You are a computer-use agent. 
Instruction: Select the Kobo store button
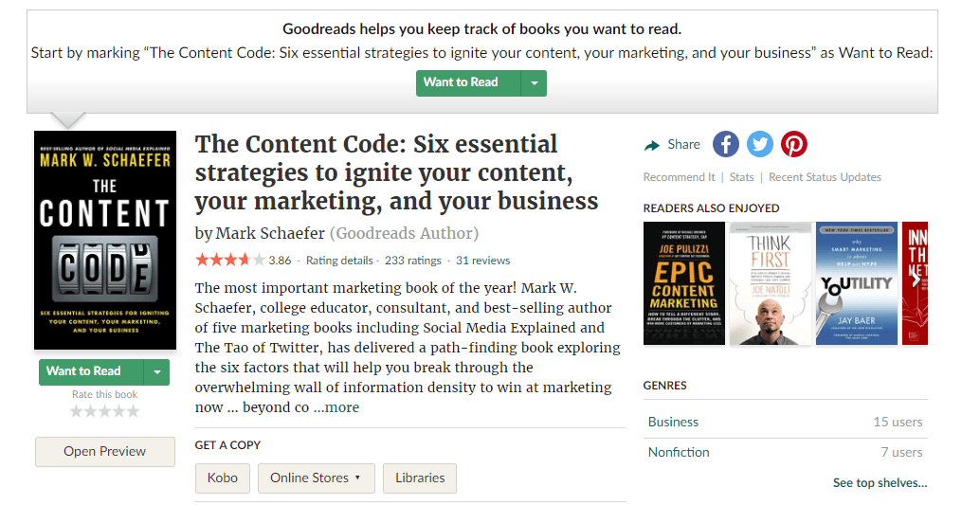pos(223,478)
